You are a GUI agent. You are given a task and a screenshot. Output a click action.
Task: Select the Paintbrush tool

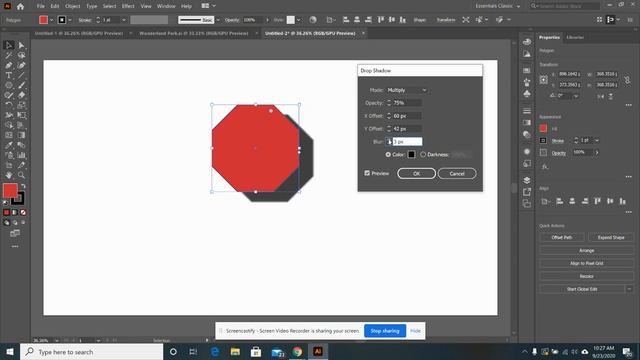pos(21,85)
